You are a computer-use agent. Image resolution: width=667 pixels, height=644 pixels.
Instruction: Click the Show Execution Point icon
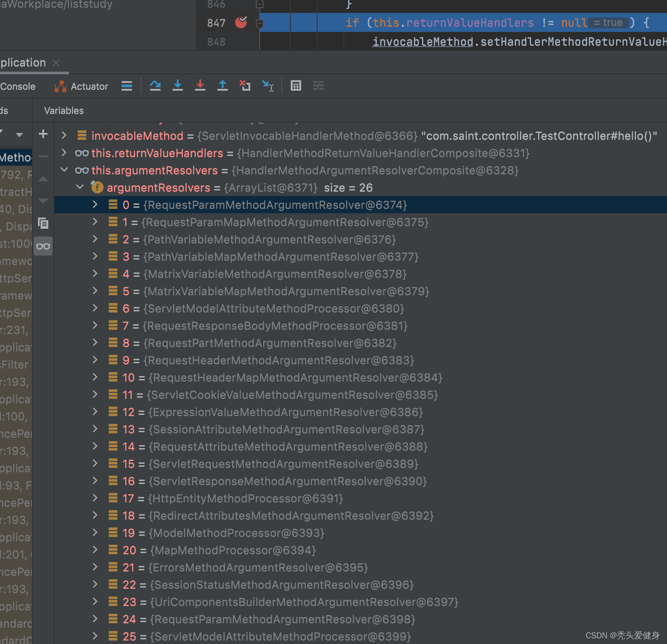(127, 86)
